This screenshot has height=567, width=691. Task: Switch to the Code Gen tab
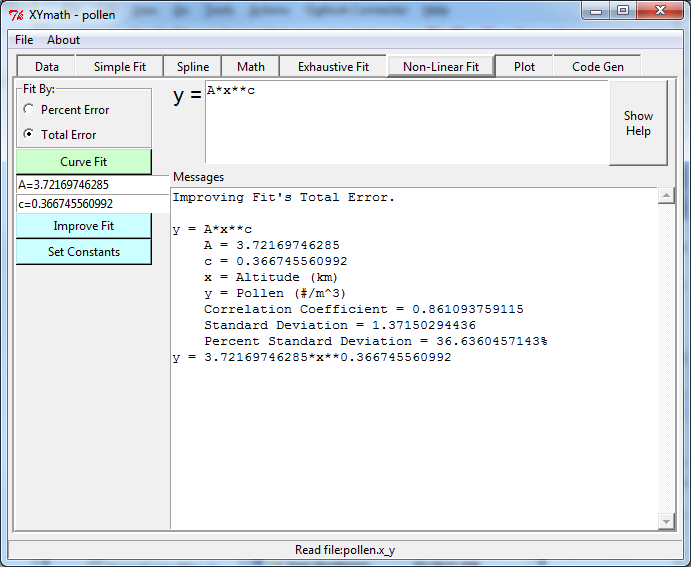coord(598,67)
